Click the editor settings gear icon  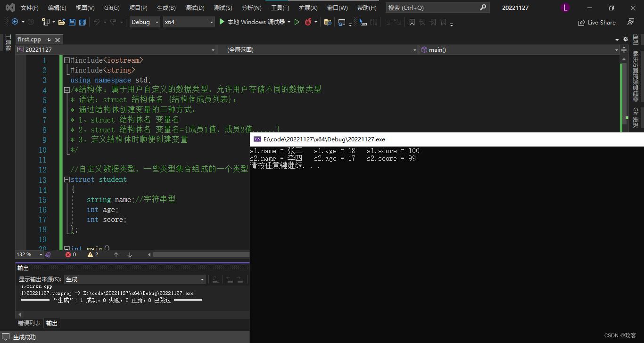[x=626, y=40]
